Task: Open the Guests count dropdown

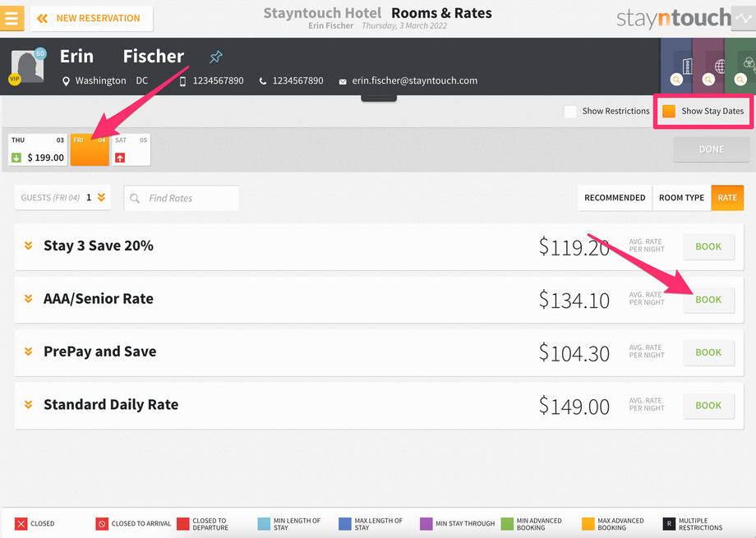Action: (62, 198)
